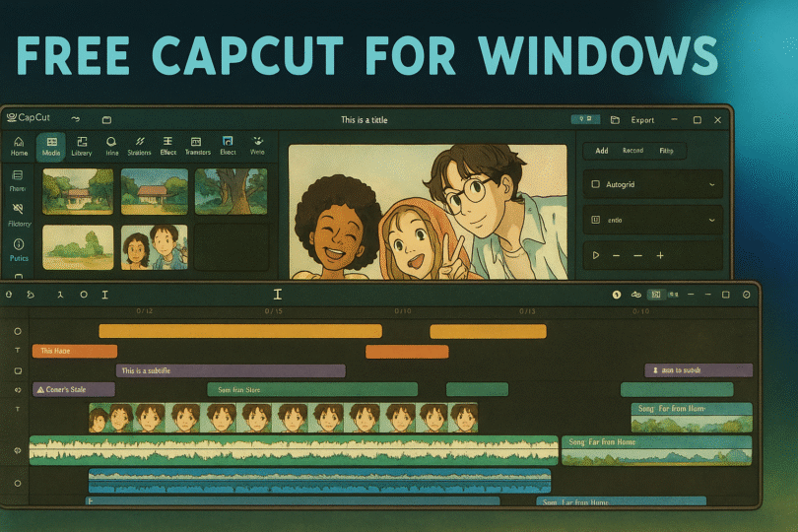The width and height of the screenshot is (798, 532).
Task: Click the centered I-beam icon above timeline
Action: (x=278, y=295)
